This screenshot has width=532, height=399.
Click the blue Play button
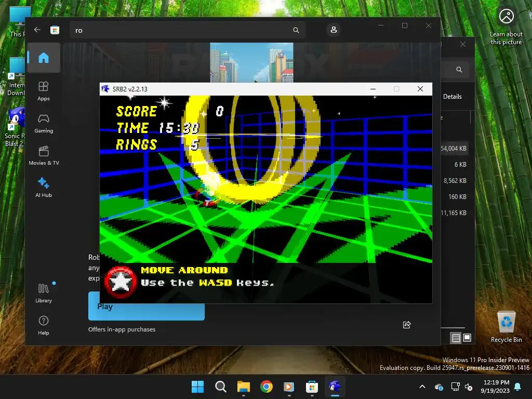pos(146,306)
